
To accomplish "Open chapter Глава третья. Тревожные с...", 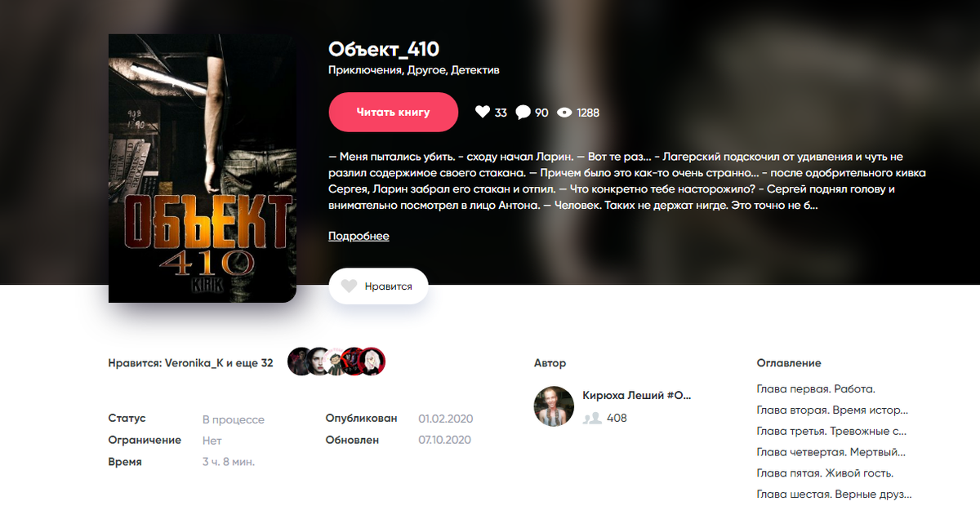I will tap(831, 432).
